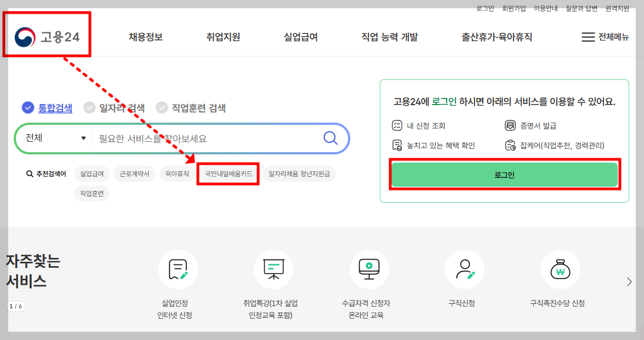
Task: Click the 1 / 6 page indicator
Action: pos(15,307)
